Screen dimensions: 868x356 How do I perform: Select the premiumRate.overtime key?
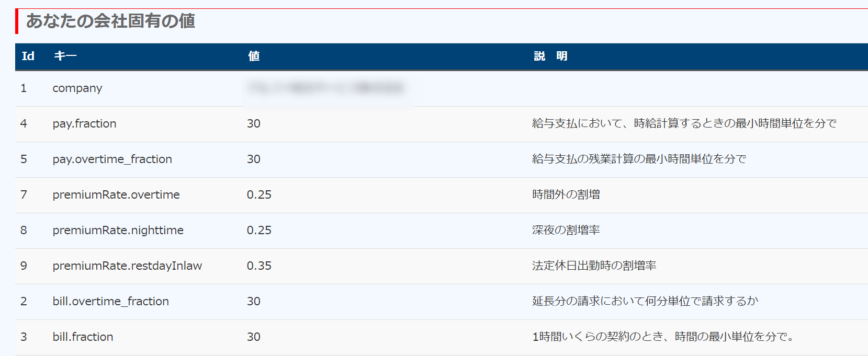tap(116, 195)
